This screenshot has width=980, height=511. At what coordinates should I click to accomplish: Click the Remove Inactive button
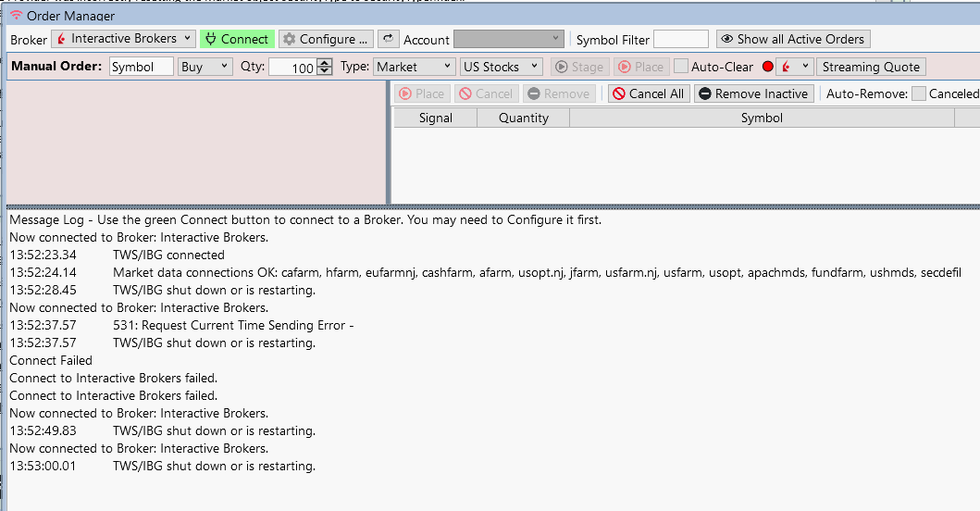pyautogui.click(x=753, y=93)
